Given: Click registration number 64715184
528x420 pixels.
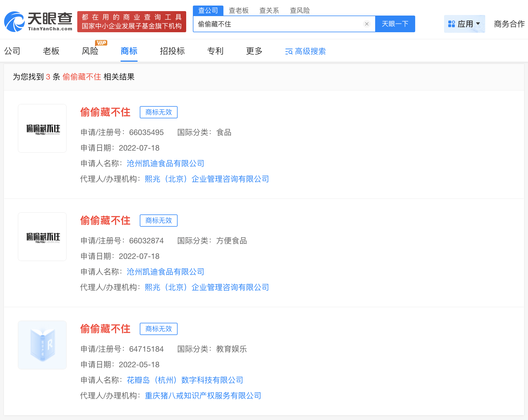Looking at the screenshot, I should (146, 349).
